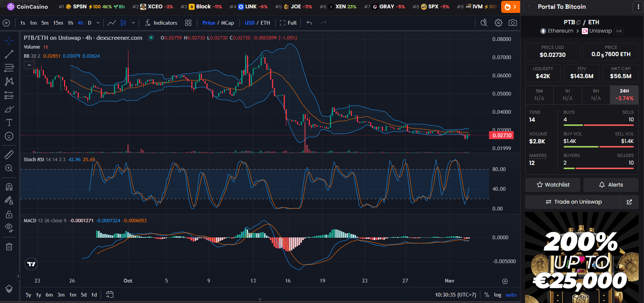Open the time axis settings icon

pyautogui.click(x=505, y=281)
